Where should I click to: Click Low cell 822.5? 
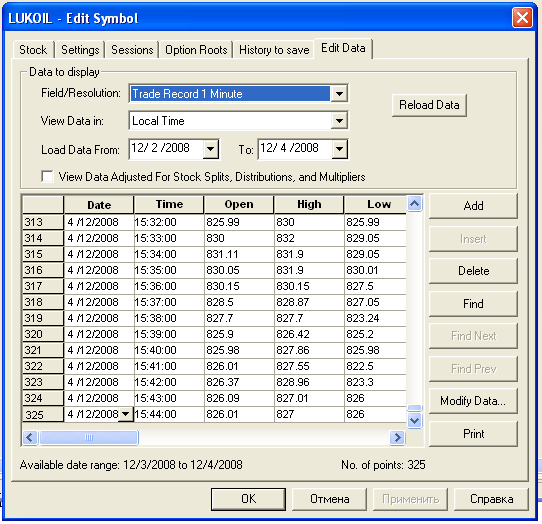coord(375,366)
